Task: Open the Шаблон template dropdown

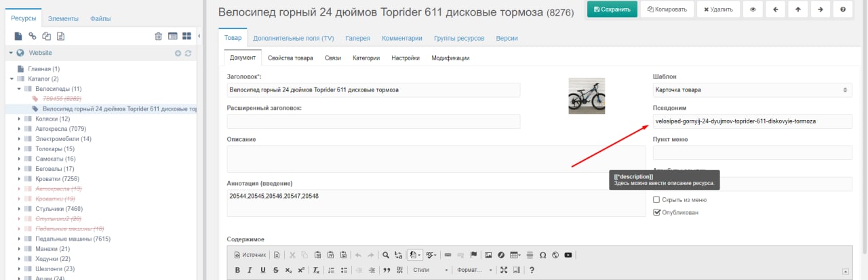Action: point(752,89)
